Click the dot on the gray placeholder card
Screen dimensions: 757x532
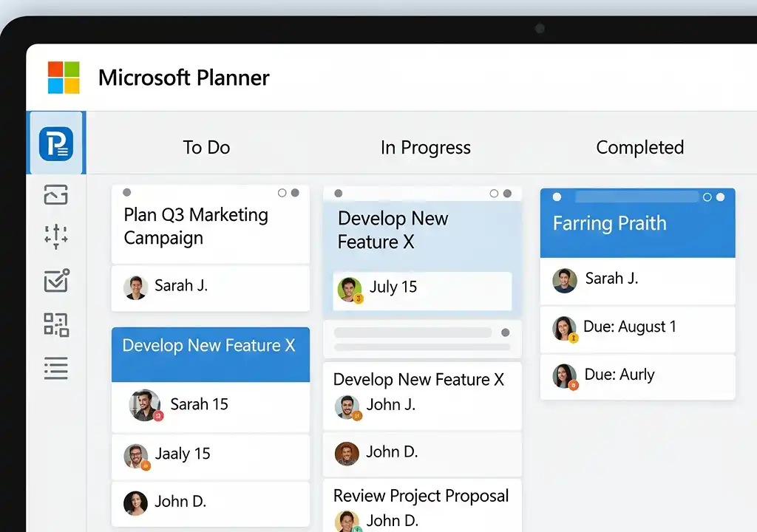click(x=506, y=332)
